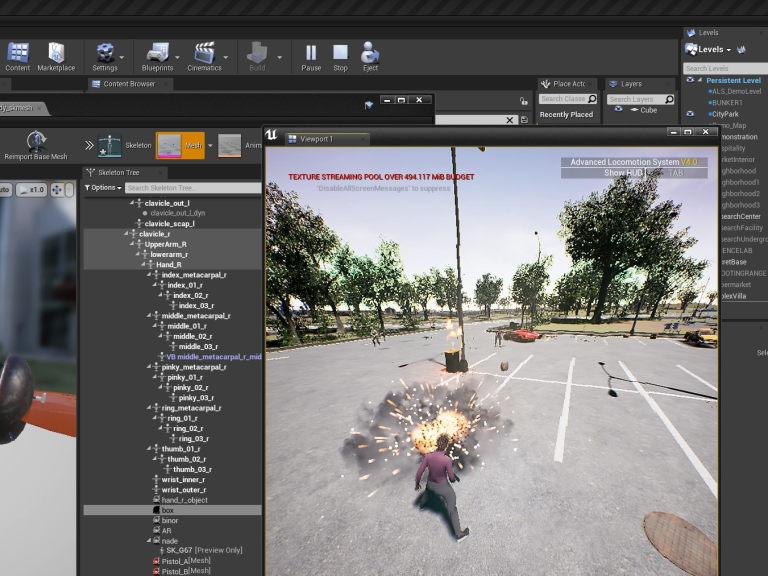
Task: Click the tutorial graduation cap icon
Action: (x=369, y=105)
